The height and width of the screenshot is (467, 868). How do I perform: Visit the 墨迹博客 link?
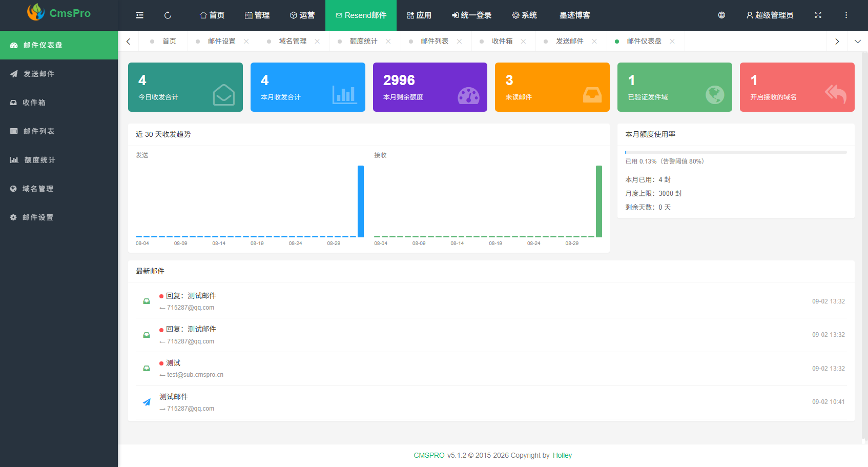click(575, 15)
